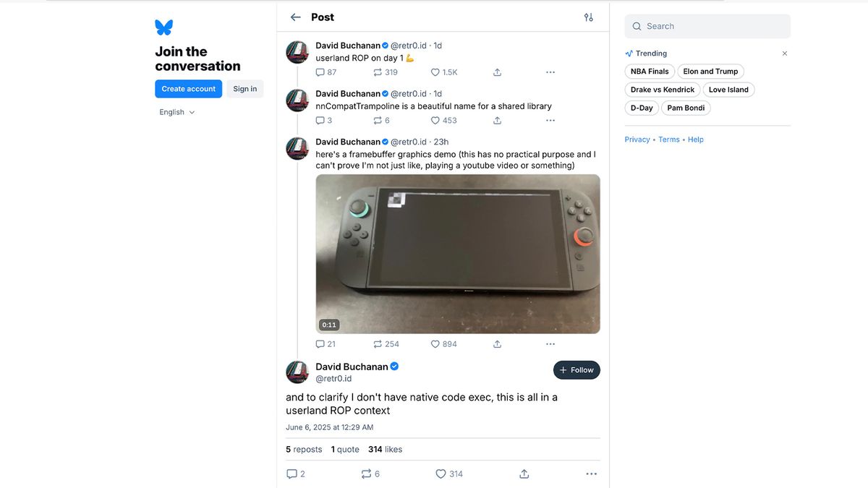Click the Create account button

tap(188, 88)
